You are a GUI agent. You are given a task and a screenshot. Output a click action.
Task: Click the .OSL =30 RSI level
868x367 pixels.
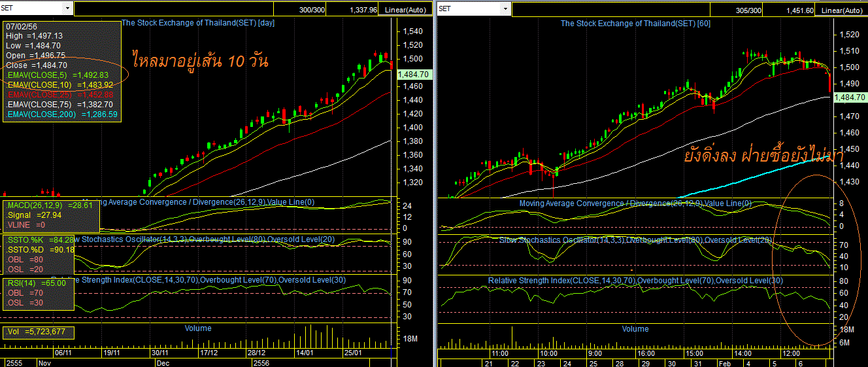(x=25, y=303)
